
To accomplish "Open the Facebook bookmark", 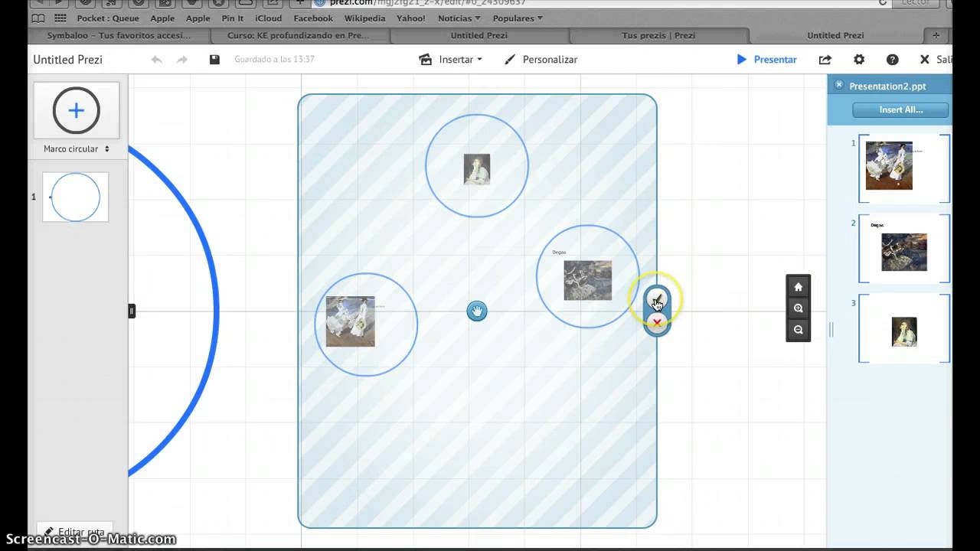I will [313, 18].
